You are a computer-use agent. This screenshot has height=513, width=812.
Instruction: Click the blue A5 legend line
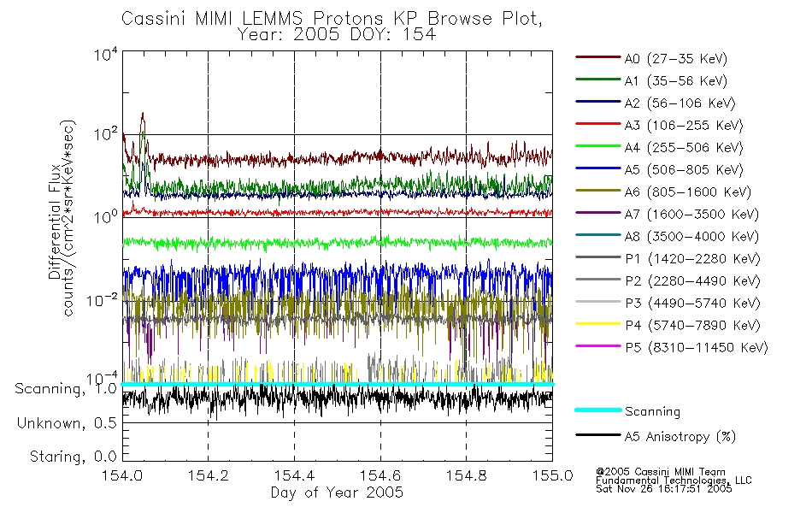(598, 168)
